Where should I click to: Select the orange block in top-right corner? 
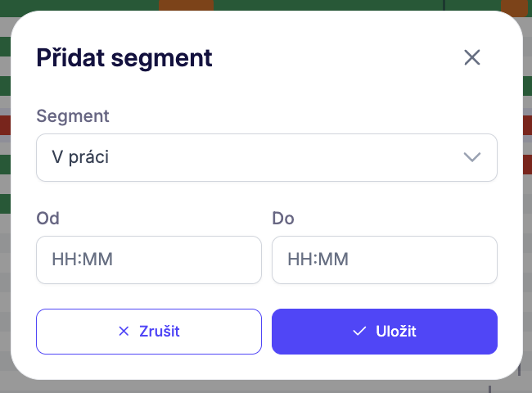coord(514,6)
